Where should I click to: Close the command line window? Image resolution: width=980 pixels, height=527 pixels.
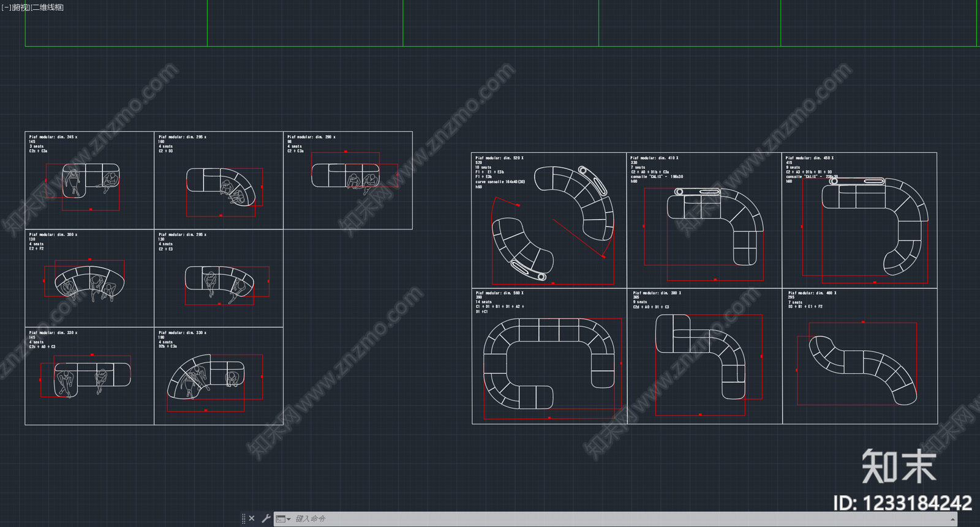[x=252, y=518]
